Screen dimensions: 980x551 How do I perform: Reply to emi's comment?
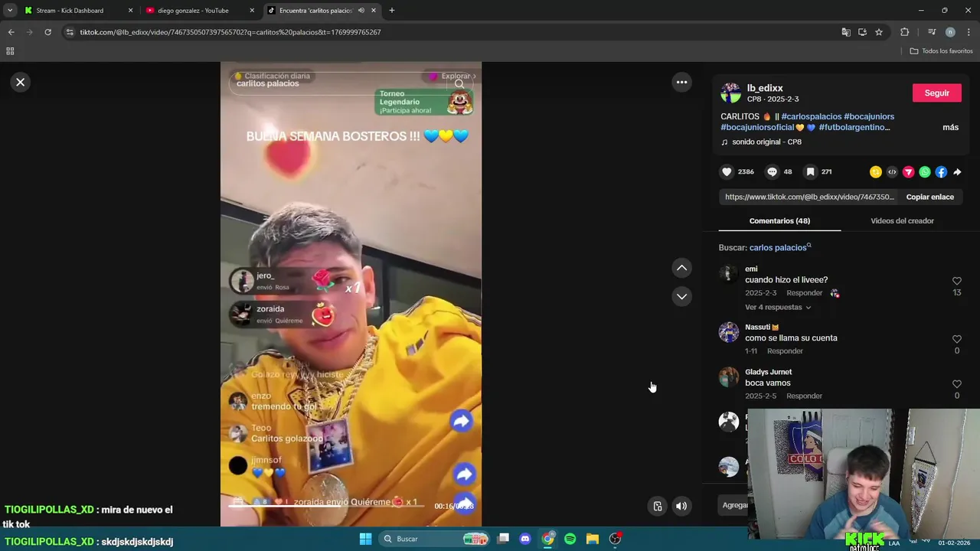(x=804, y=293)
